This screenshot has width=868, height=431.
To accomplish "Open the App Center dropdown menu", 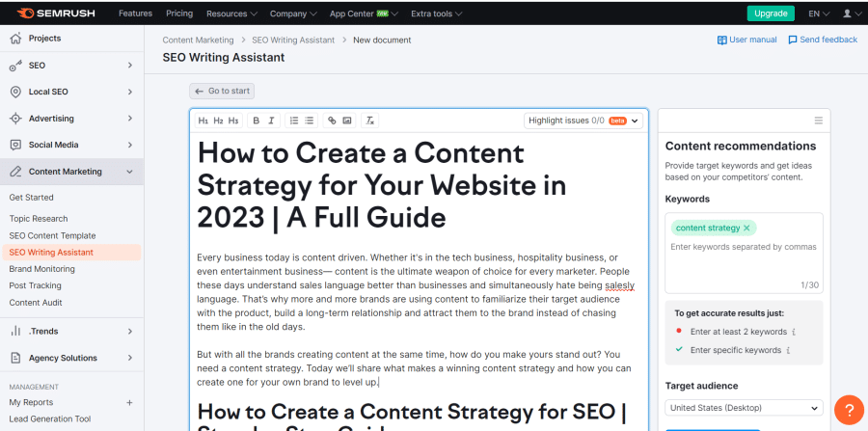I will click(364, 13).
